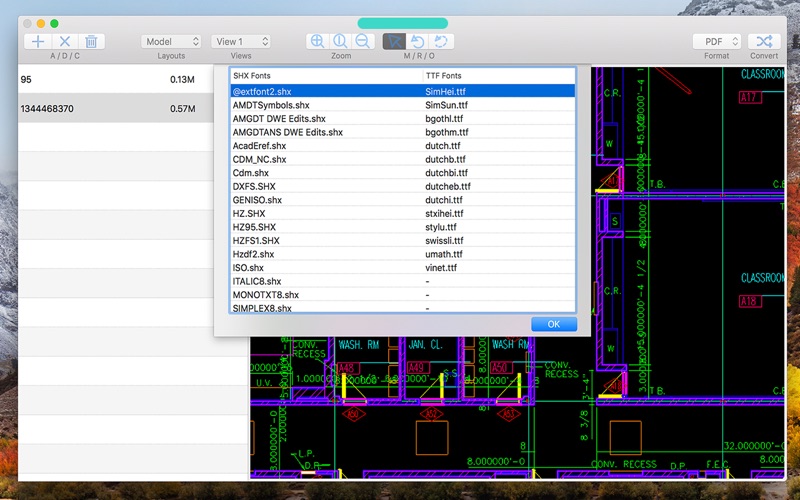800x500 pixels.
Task: Click the bgothm.ttf font cell
Action: pos(446,132)
